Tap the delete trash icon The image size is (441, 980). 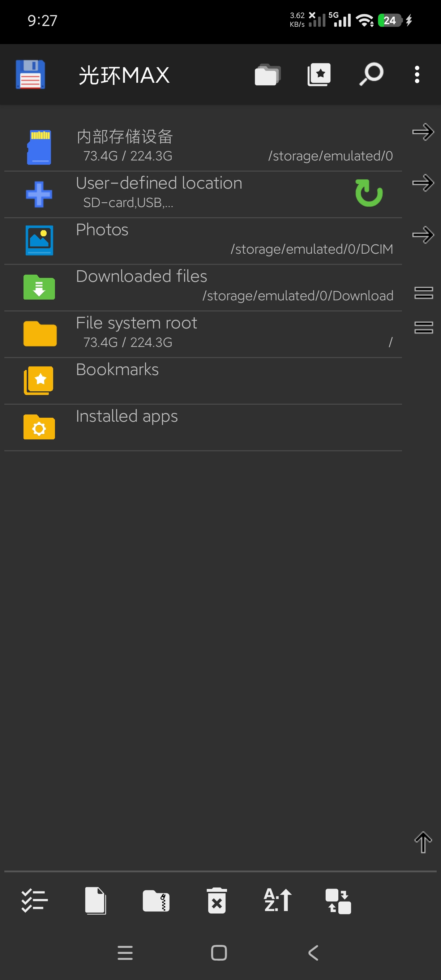tap(217, 901)
